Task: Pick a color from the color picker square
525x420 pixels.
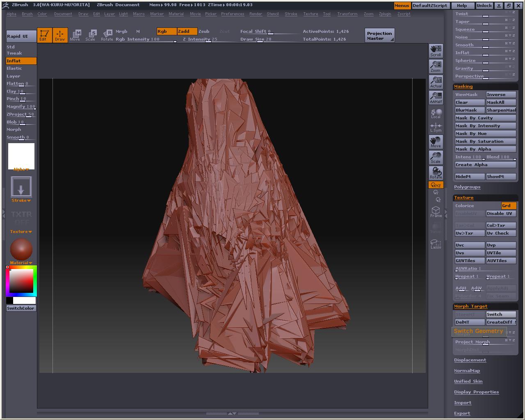Action: click(21, 281)
